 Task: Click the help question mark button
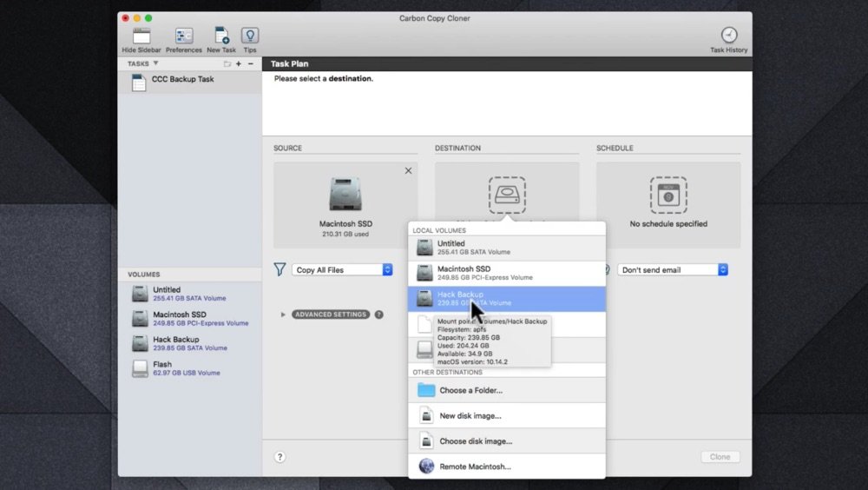point(280,457)
